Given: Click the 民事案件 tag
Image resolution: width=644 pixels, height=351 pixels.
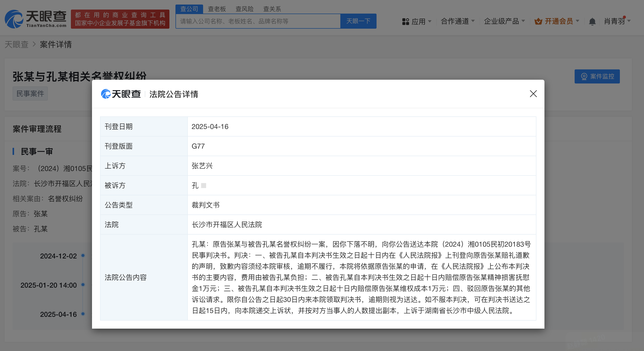Looking at the screenshot, I should pos(30,94).
